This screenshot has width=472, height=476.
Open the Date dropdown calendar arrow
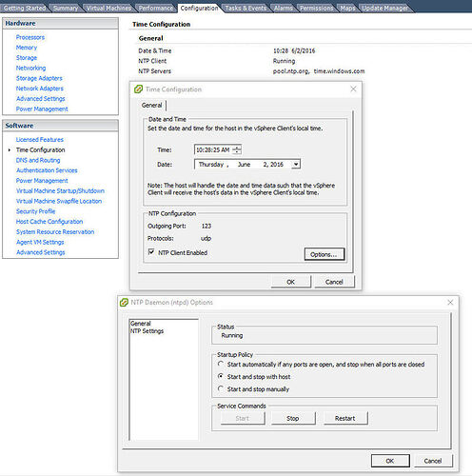coord(296,164)
